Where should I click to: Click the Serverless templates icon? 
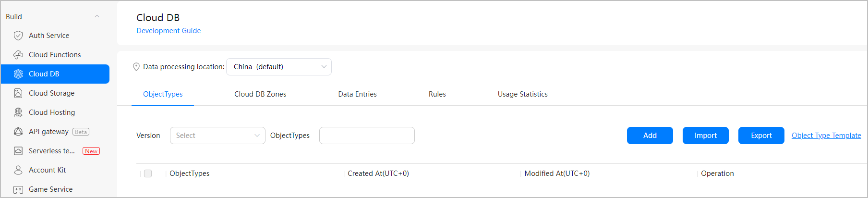tap(18, 151)
